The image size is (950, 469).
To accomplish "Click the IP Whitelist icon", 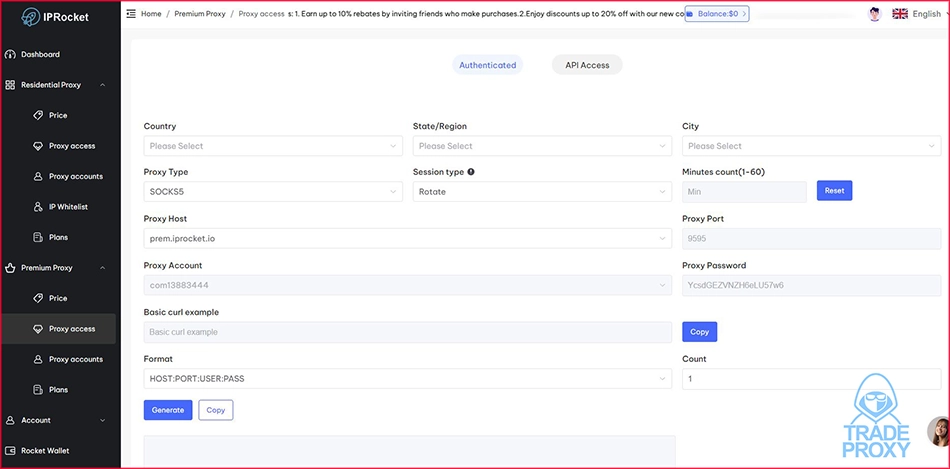I will tap(38, 207).
